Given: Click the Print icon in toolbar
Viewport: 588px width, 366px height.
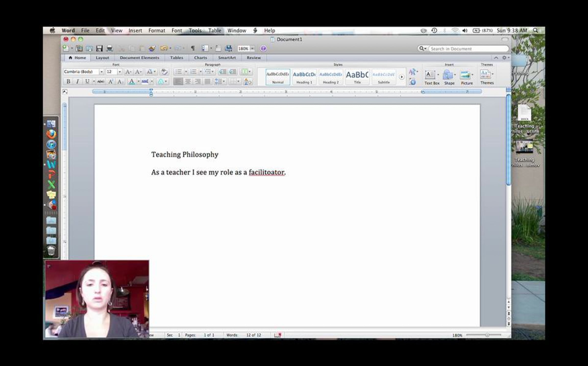Looking at the screenshot, I should [110, 48].
